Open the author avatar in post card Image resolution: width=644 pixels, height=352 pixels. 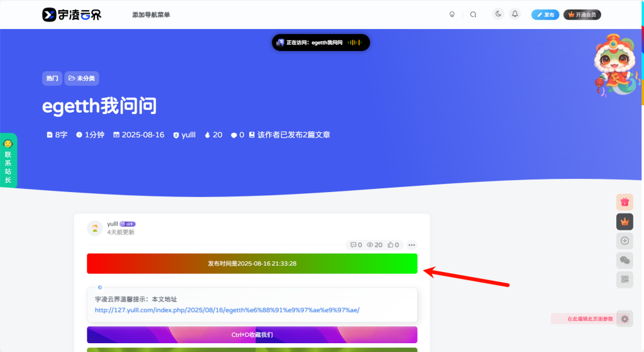coord(95,228)
